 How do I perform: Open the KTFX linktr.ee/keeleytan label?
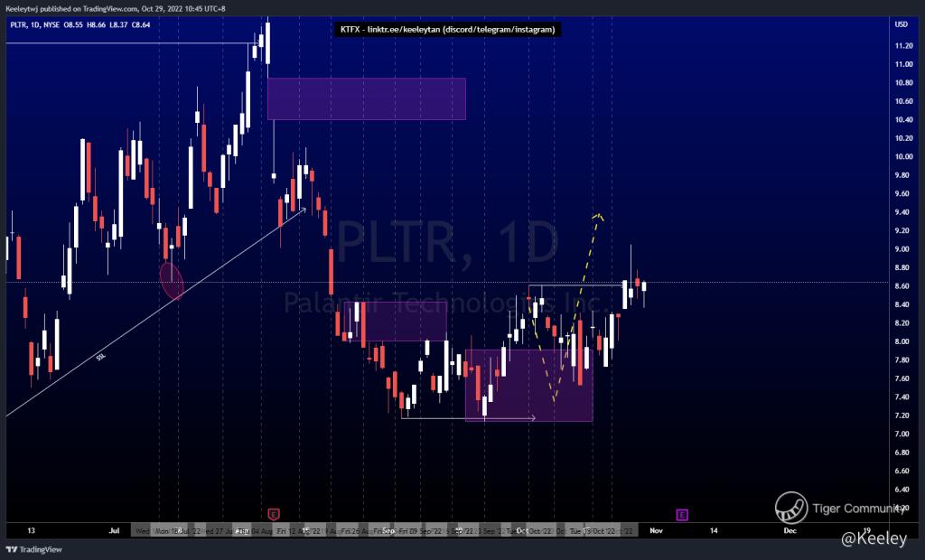[x=448, y=30]
